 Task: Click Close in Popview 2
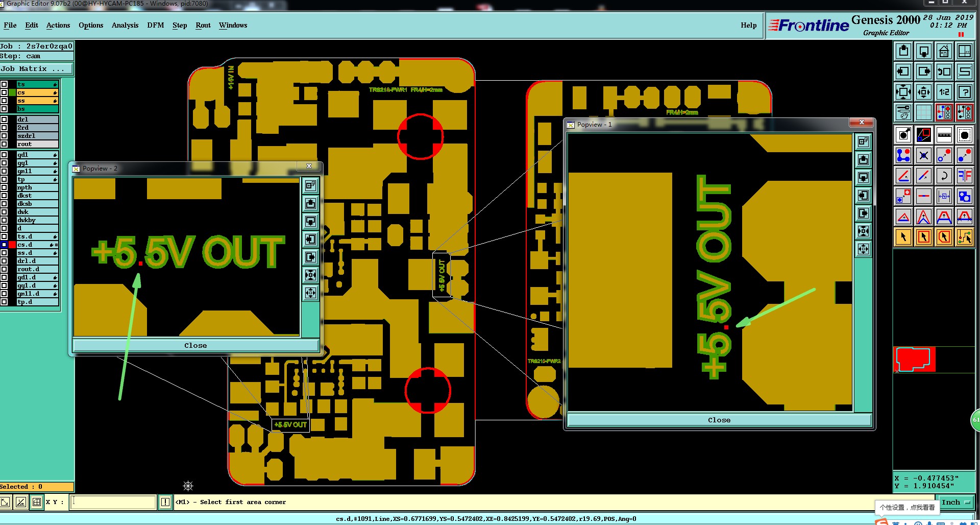pyautogui.click(x=195, y=346)
